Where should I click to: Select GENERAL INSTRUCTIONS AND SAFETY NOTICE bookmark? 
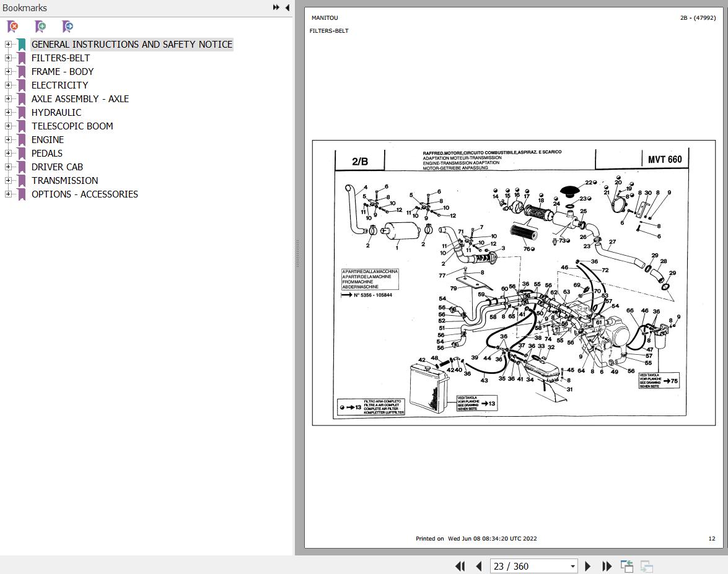(132, 45)
